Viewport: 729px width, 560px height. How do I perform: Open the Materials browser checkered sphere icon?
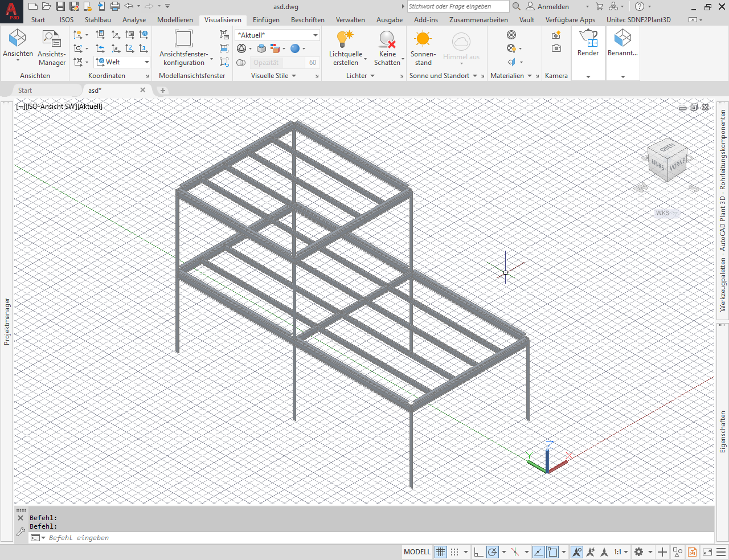pos(511,35)
